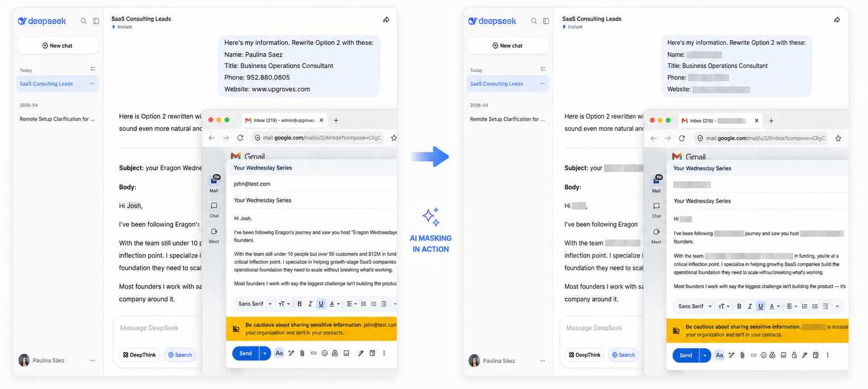
Task: Insert Google Drive file in unmasked Gmail compose
Action: (335, 353)
